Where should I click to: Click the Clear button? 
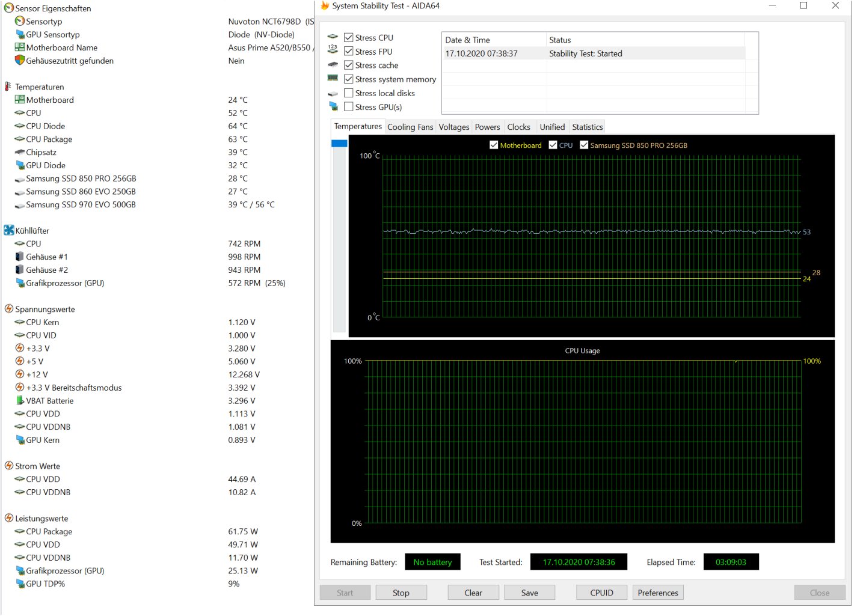pos(473,593)
